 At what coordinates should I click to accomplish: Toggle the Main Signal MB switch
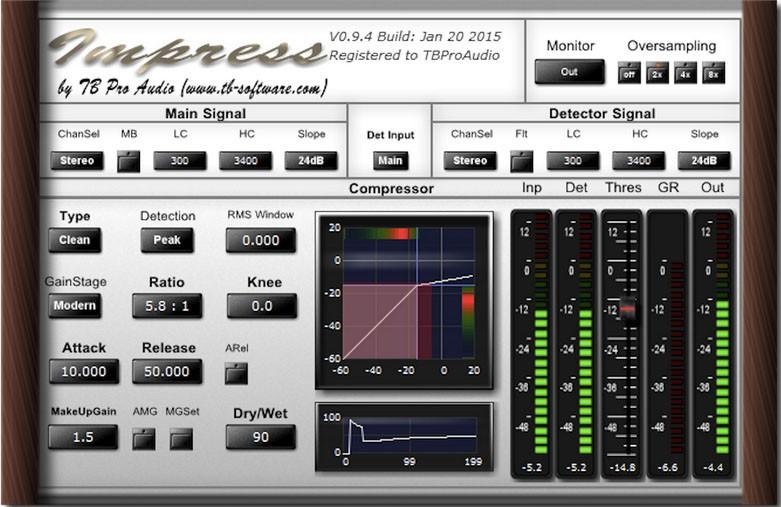coord(129,161)
